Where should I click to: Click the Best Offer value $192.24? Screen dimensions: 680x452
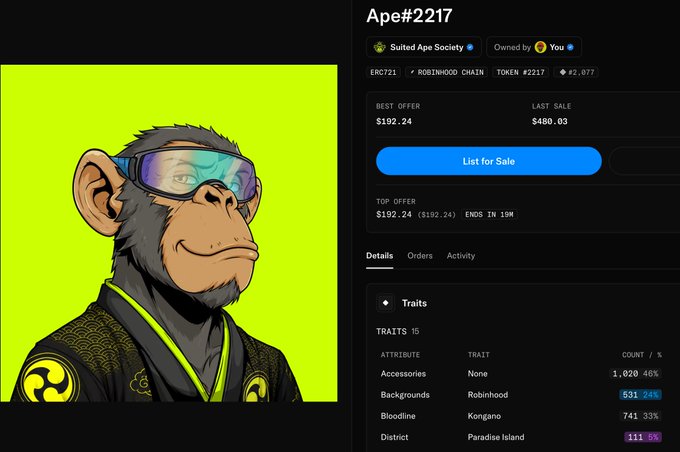394,121
